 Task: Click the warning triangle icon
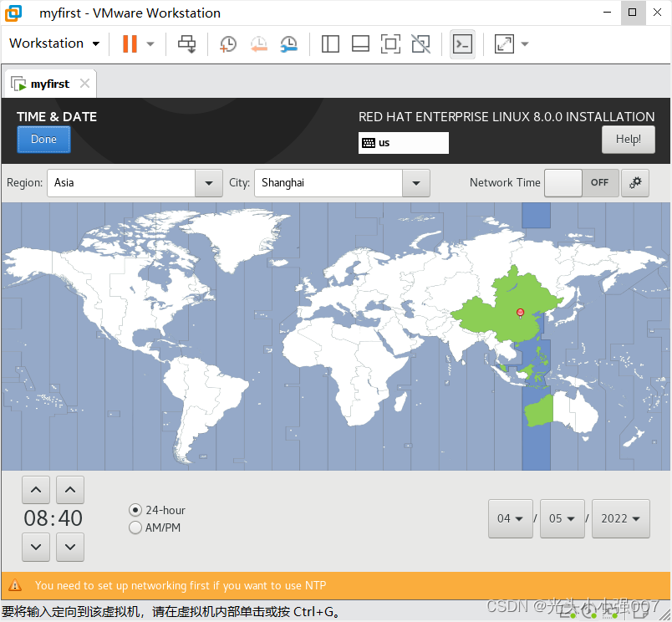pyautogui.click(x=15, y=585)
